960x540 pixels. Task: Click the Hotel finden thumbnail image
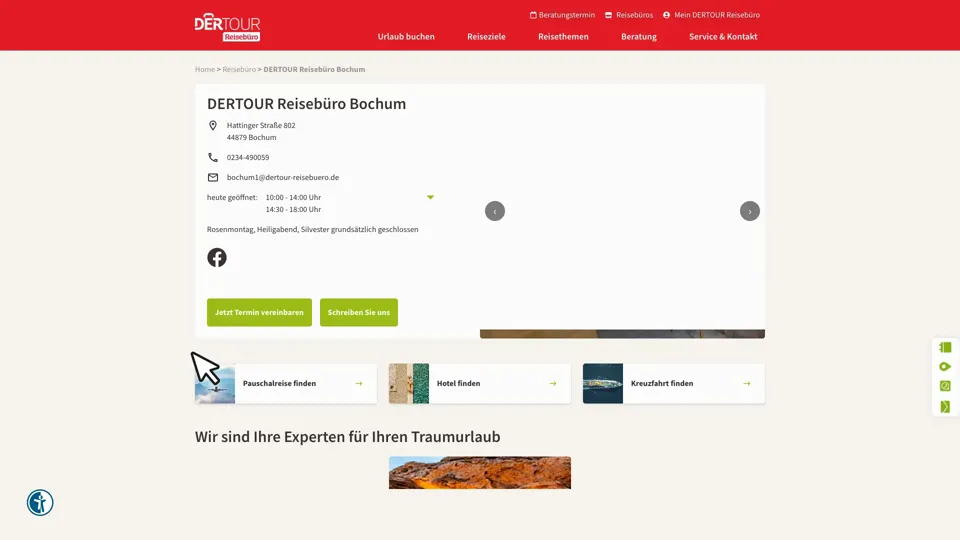click(x=409, y=384)
